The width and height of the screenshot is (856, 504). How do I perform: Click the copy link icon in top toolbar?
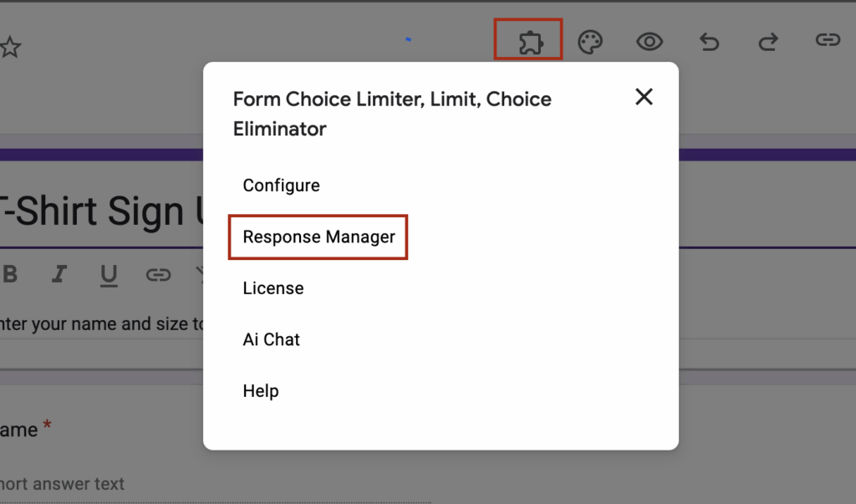click(x=828, y=40)
